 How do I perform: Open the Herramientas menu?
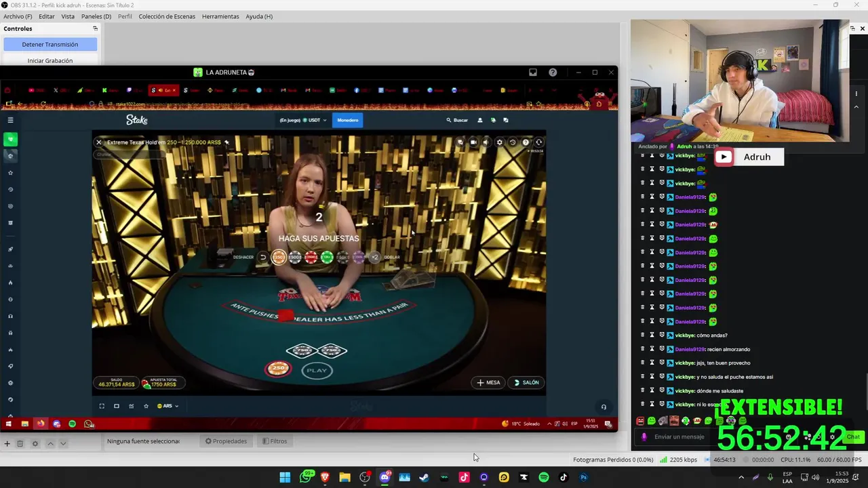220,16
